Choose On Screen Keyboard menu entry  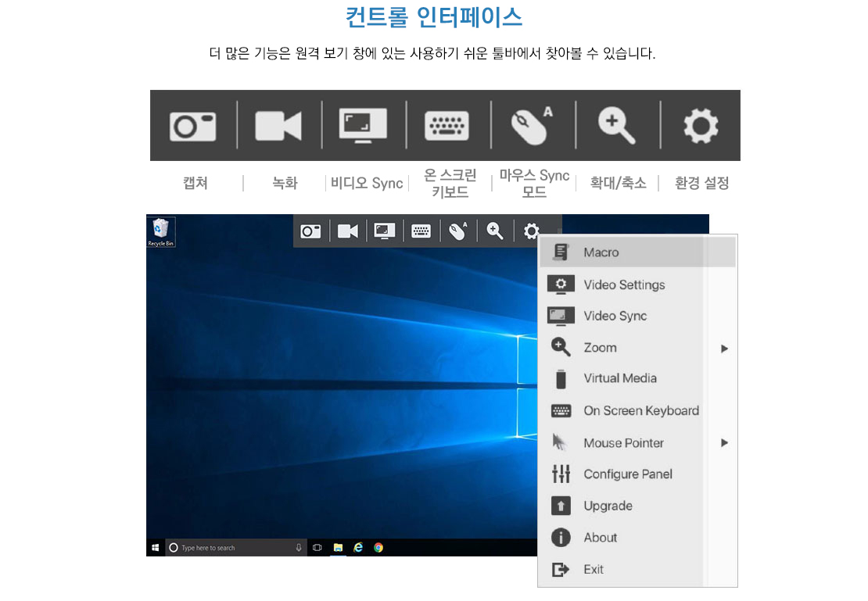pyautogui.click(x=640, y=411)
